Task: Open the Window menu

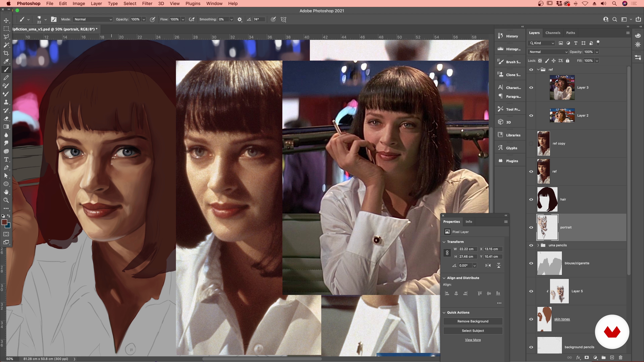Action: [x=214, y=4]
